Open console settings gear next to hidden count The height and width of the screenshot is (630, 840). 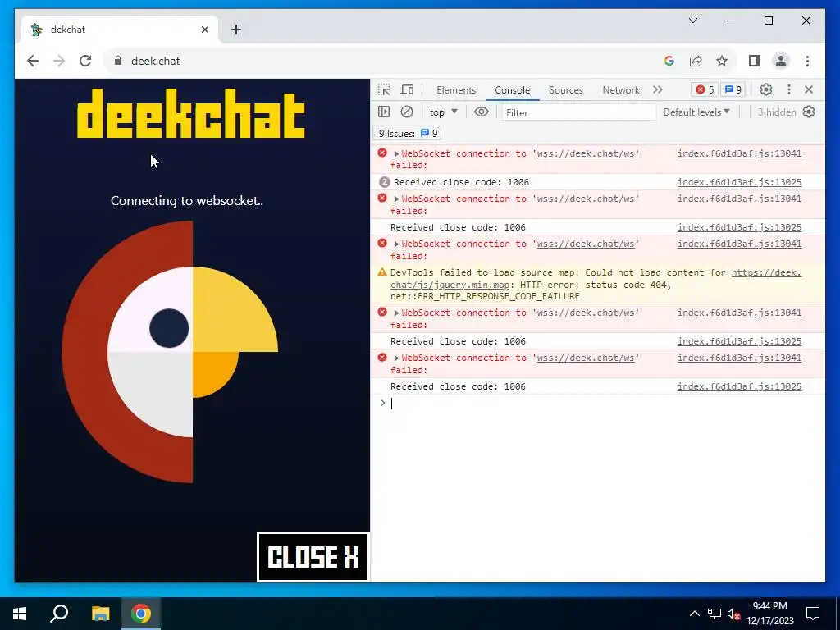tap(809, 112)
